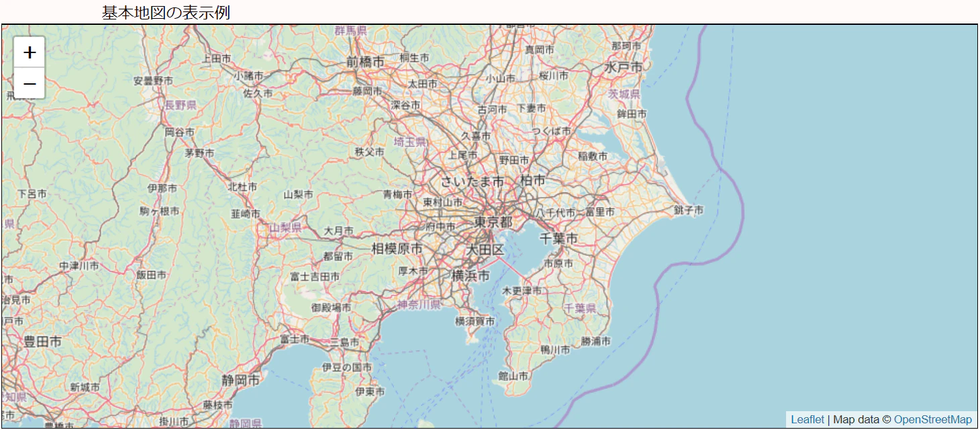Viewport: 980px width, 430px height.
Task: Click the 御殿場市 label
Action: [331, 308]
